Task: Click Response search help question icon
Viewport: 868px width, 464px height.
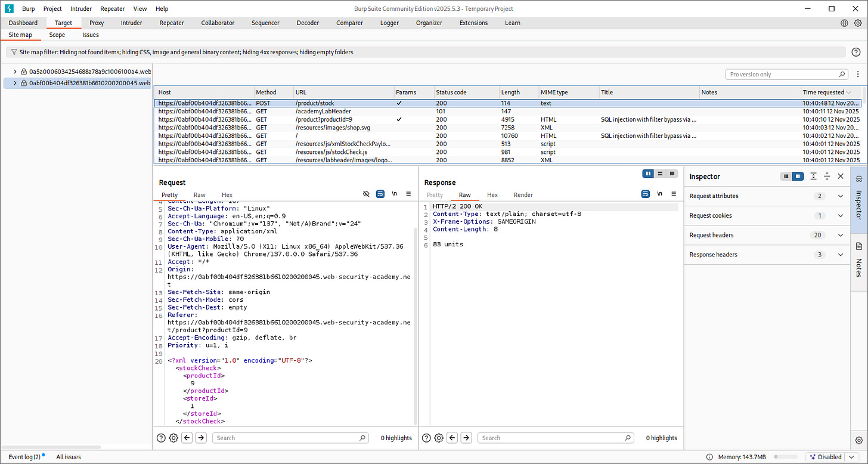Action: pyautogui.click(x=427, y=438)
